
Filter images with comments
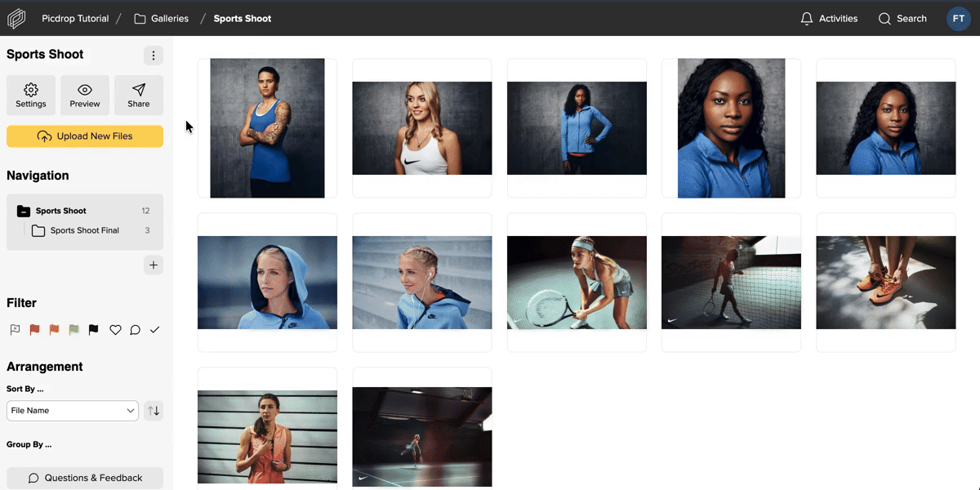tap(135, 330)
